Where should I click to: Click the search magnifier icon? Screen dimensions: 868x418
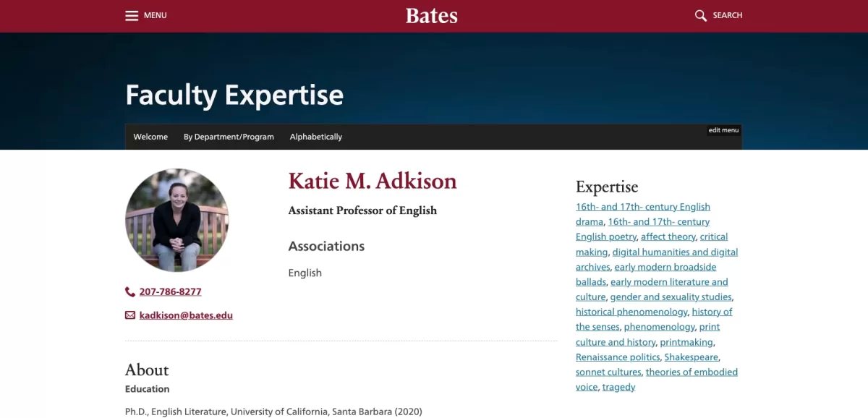pos(699,14)
